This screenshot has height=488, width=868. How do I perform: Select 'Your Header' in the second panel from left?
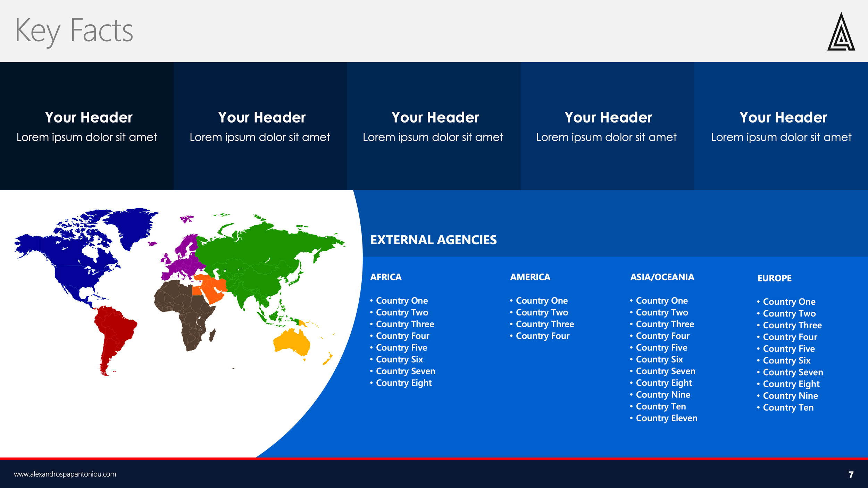coord(262,118)
